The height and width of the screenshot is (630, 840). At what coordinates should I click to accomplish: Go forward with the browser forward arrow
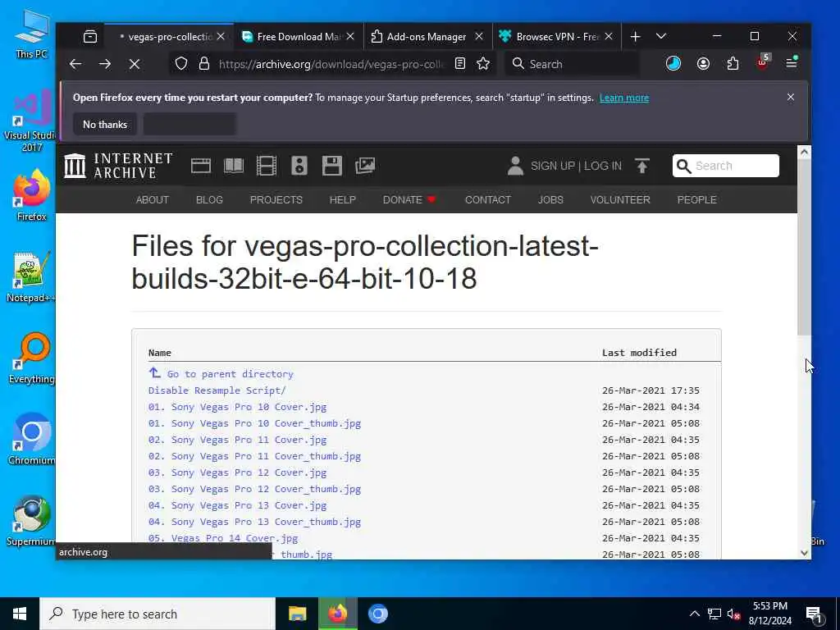[105, 64]
